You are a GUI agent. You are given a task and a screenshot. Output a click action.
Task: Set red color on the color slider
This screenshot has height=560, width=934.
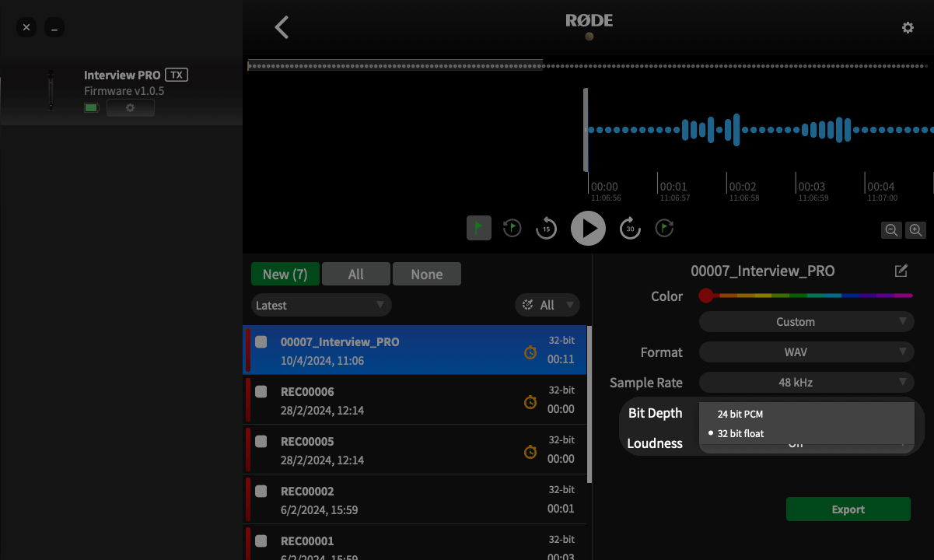[705, 296]
